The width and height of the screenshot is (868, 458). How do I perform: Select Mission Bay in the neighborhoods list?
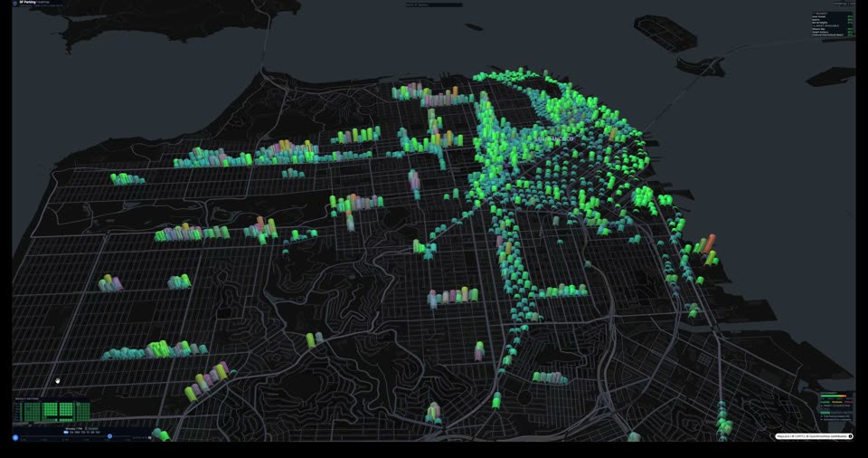tap(833, 29)
